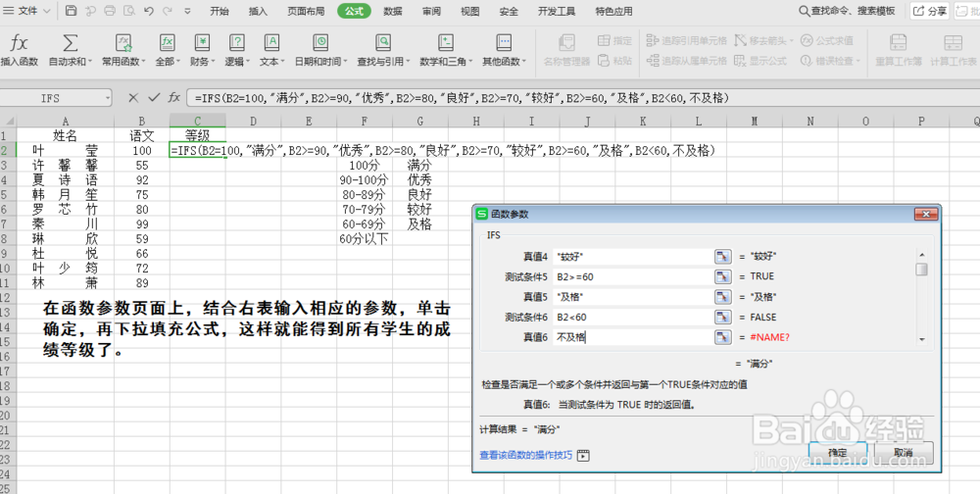Screen dimensions: 980x494
Task: Click the 真值5 input field
Action: click(632, 296)
